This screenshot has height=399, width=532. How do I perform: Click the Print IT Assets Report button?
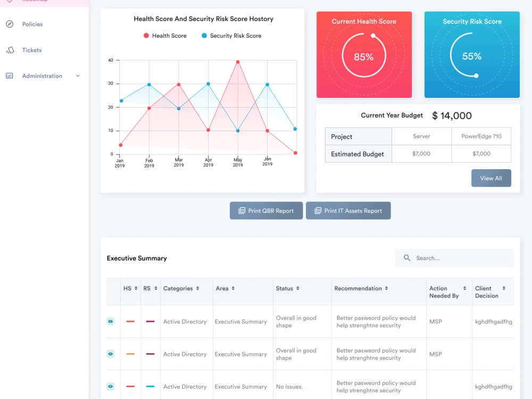pos(348,211)
